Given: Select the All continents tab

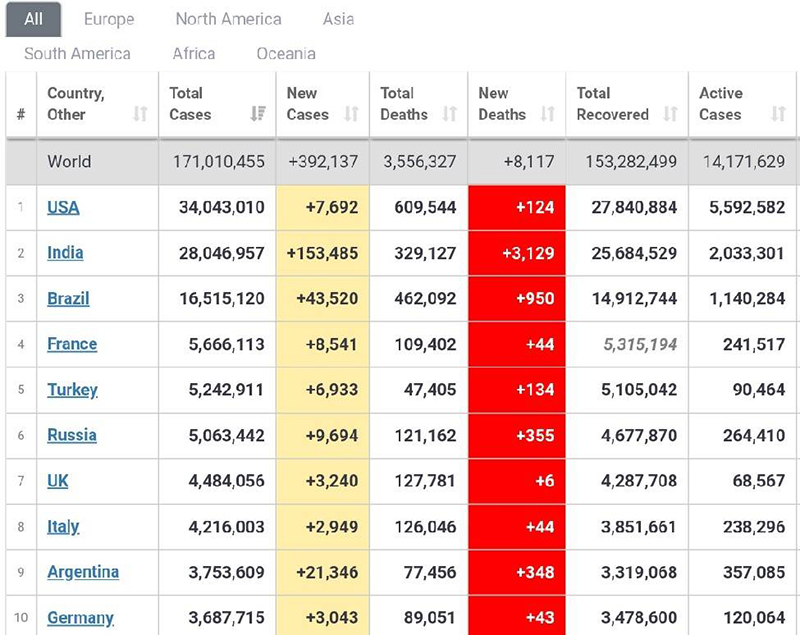Looking at the screenshot, I should click(x=33, y=19).
